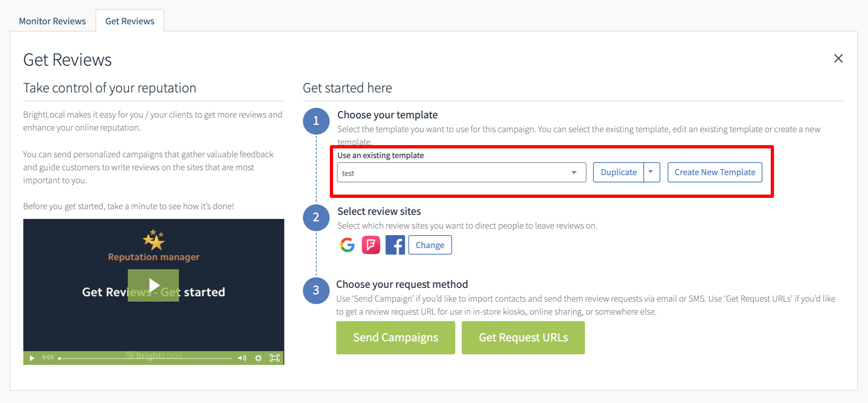868x403 pixels.
Task: Click the 'Choose your request method' heading
Action: pos(402,284)
